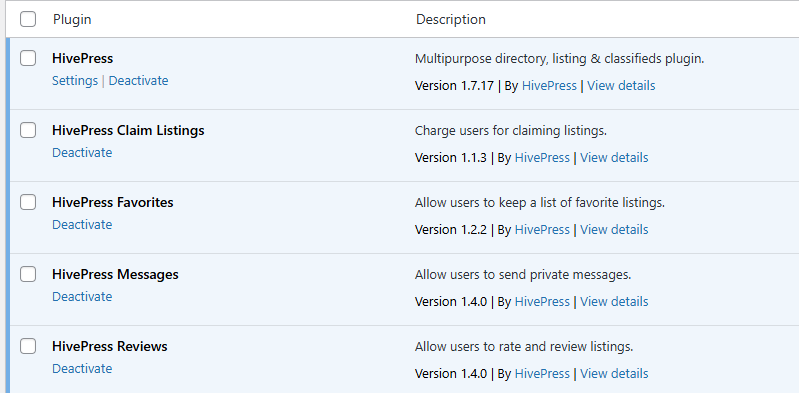Select the HivePress Claim Listings checkbox
The width and height of the screenshot is (799, 393).
coord(28,130)
